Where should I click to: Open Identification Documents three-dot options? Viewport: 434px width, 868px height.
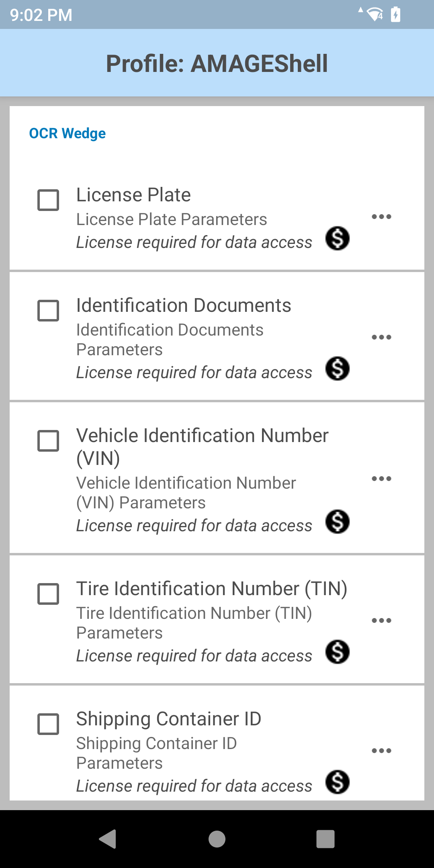(381, 337)
